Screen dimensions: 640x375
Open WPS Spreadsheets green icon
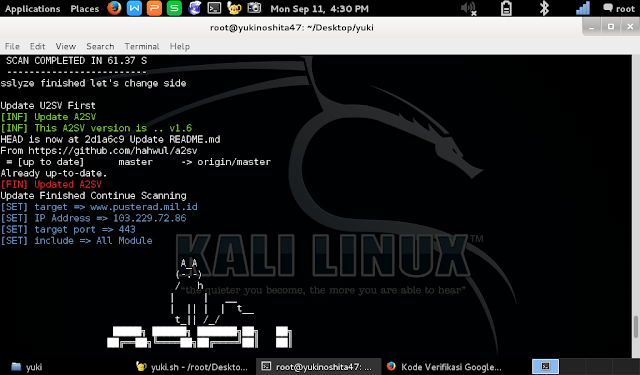pos(174,8)
